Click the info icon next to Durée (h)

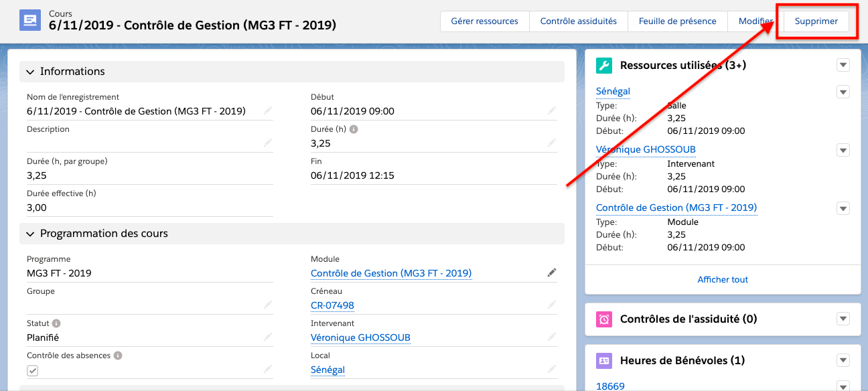pyautogui.click(x=354, y=129)
